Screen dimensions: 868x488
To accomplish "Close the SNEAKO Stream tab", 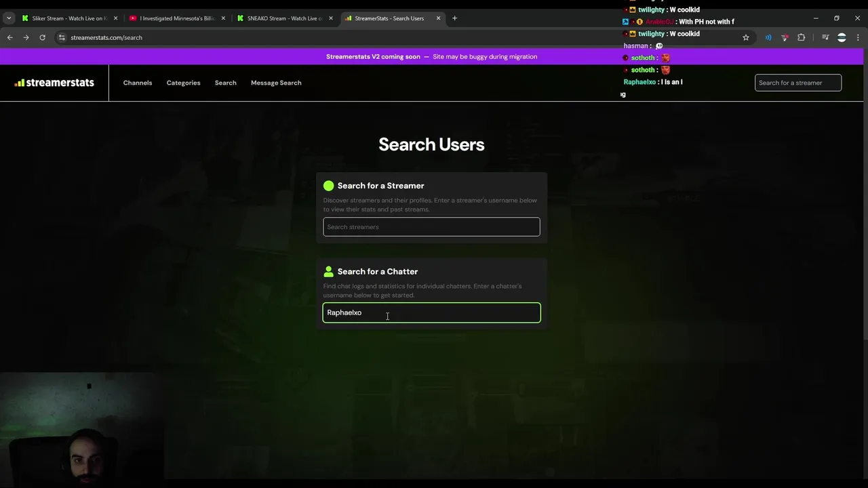I will click(331, 18).
